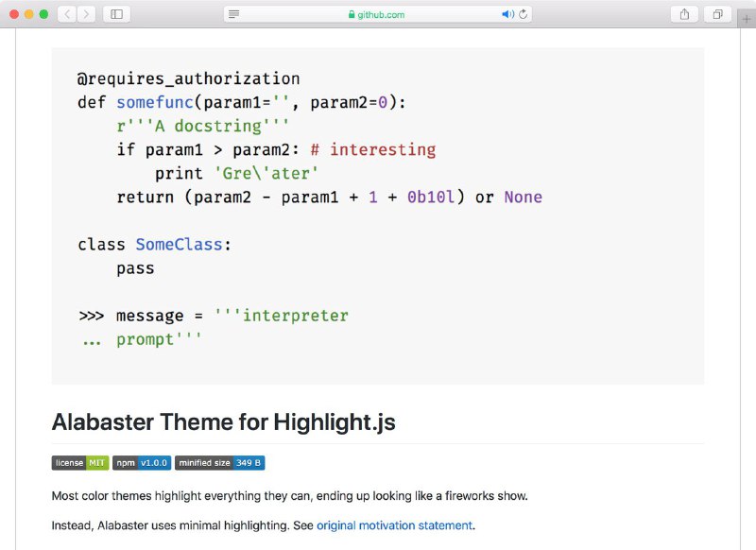Close the Safari window with red button

click(x=14, y=14)
